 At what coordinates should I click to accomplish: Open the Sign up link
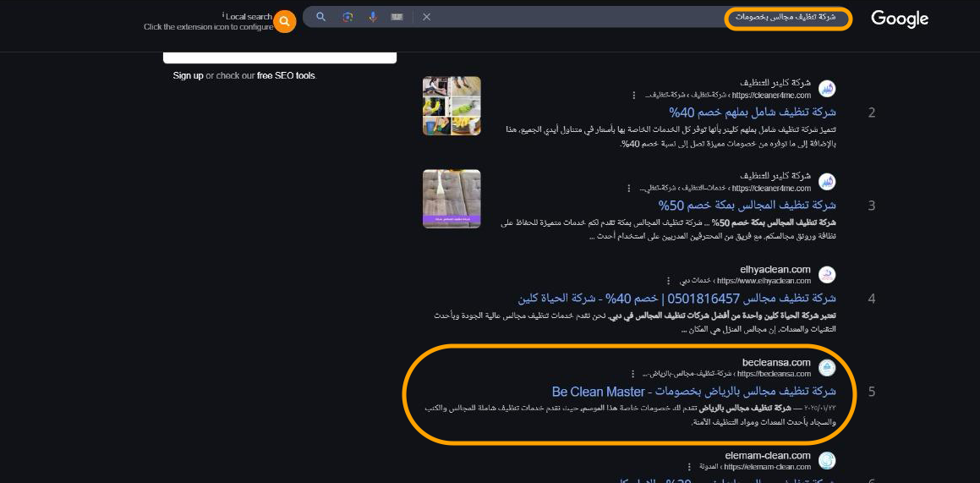188,75
